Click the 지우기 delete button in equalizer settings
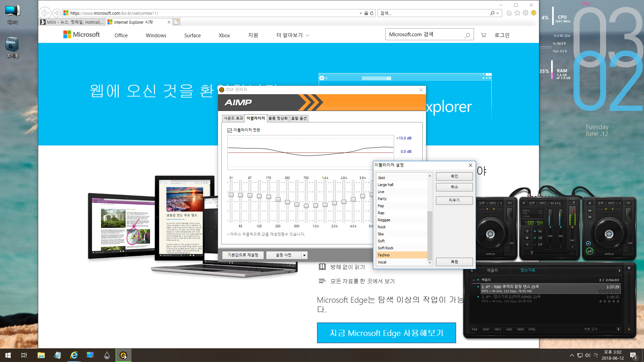The height and width of the screenshot is (362, 644). tap(454, 200)
